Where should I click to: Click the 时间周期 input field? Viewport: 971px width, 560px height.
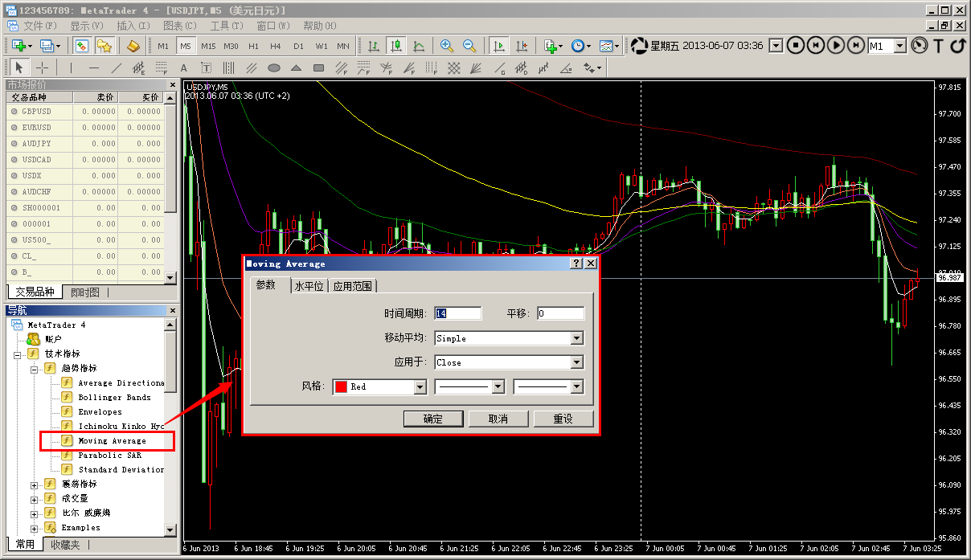tap(457, 313)
